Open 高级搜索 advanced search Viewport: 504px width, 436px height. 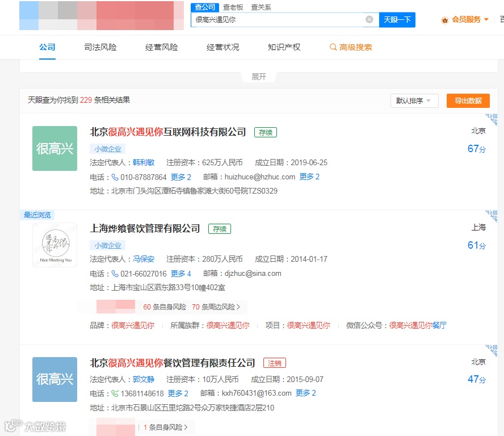tap(351, 47)
